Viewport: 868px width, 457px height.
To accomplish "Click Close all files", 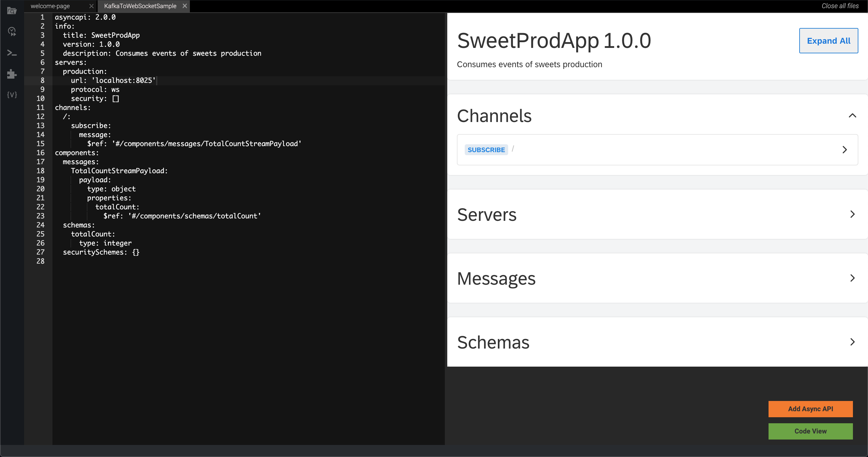I will (839, 6).
